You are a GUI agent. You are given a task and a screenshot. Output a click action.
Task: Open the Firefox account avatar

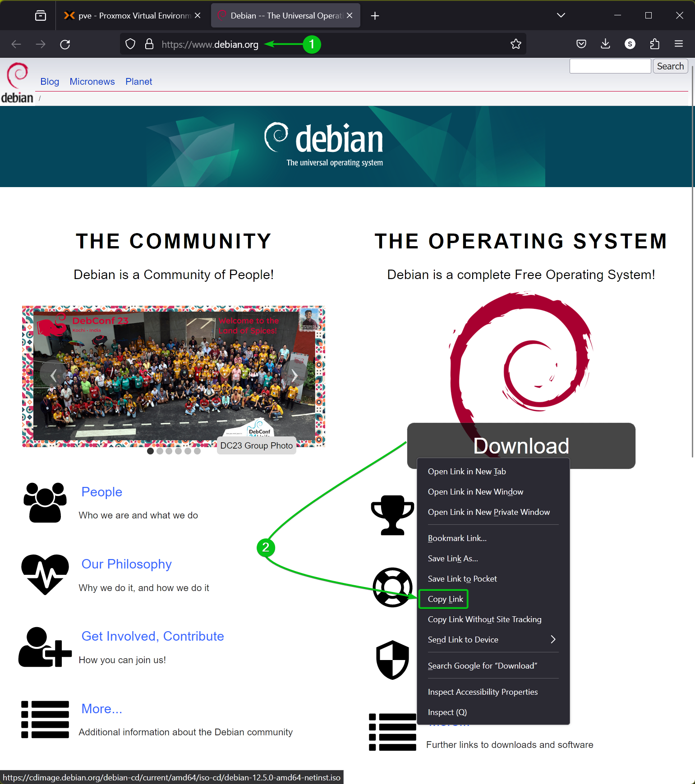pyautogui.click(x=630, y=44)
